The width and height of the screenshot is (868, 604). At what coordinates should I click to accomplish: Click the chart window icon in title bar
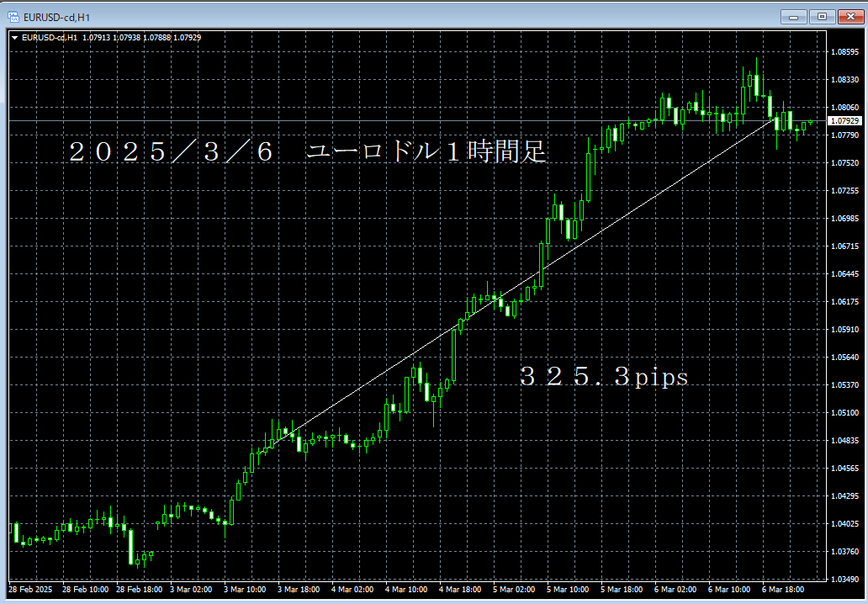tap(13, 16)
